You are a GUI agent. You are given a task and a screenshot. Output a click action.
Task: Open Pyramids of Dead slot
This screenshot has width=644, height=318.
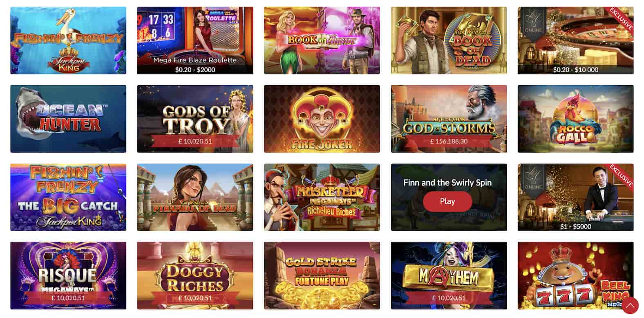[195, 197]
